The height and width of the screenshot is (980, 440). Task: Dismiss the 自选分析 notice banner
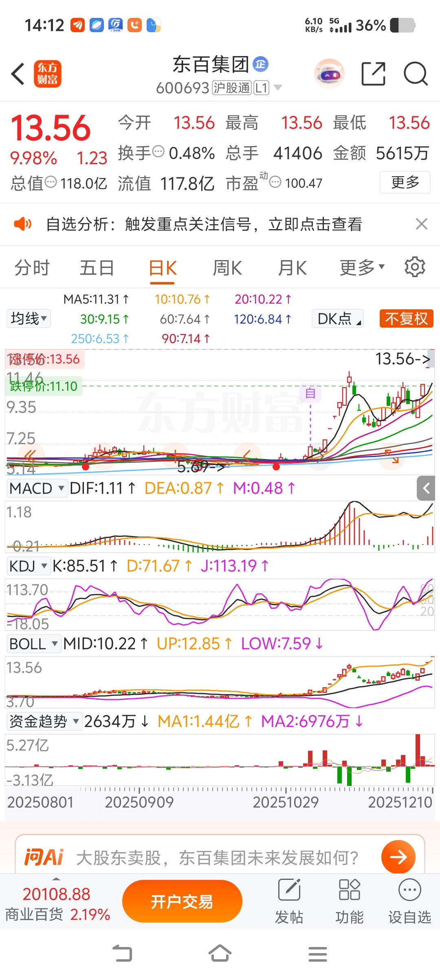click(x=422, y=224)
